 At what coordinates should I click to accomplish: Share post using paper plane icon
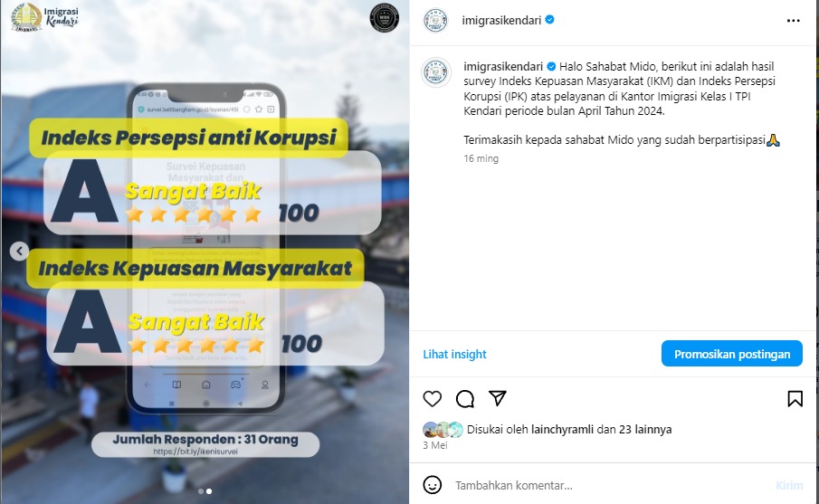[x=497, y=398]
